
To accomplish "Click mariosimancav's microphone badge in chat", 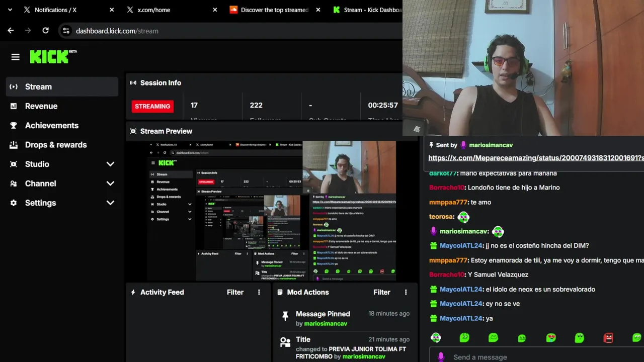I will (433, 231).
